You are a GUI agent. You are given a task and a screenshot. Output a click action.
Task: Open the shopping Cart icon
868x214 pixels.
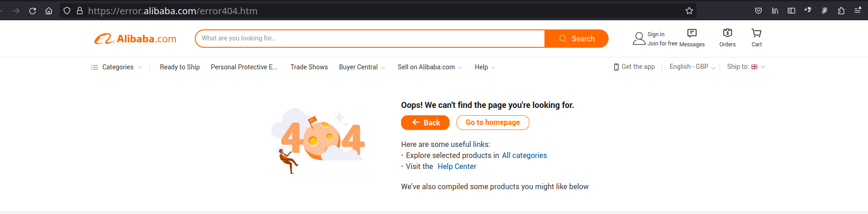point(757,33)
